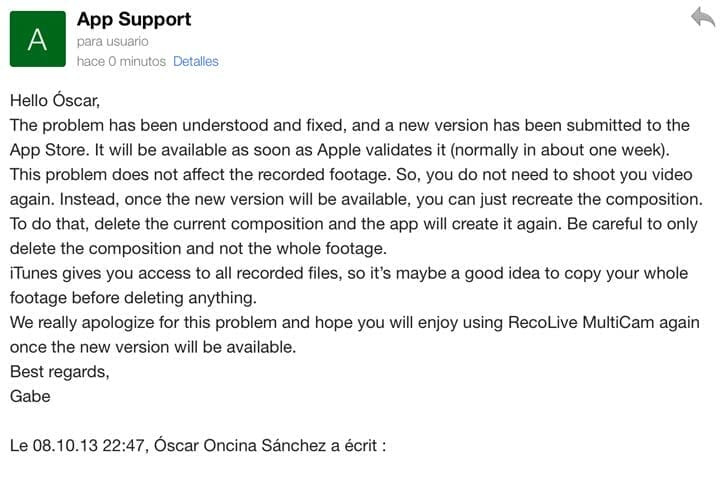Click the line starting 'The problem has been understood'

pyautogui.click(x=350, y=125)
